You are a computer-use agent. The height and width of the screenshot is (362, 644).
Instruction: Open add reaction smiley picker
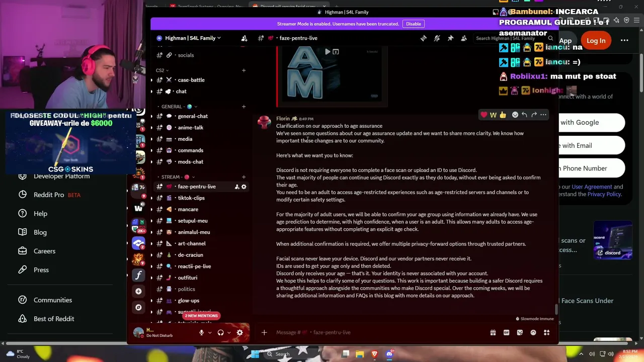coord(515,115)
